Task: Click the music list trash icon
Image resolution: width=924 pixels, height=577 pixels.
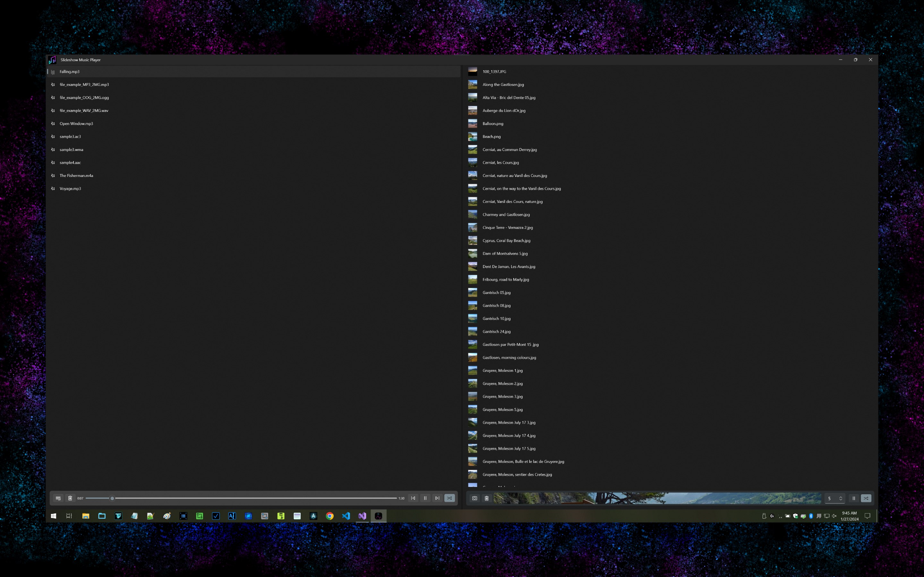Action: 70,498
